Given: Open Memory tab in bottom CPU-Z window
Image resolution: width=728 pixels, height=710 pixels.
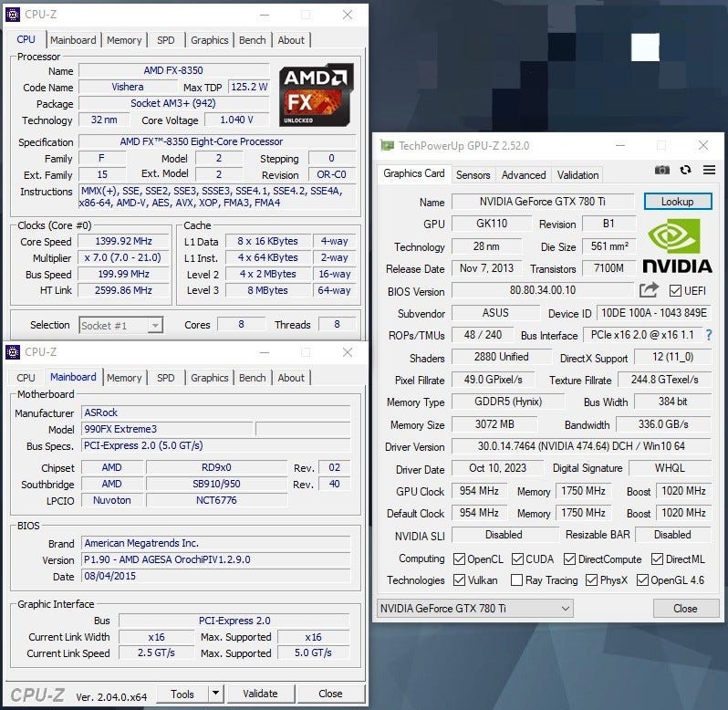Looking at the screenshot, I should click(x=124, y=378).
